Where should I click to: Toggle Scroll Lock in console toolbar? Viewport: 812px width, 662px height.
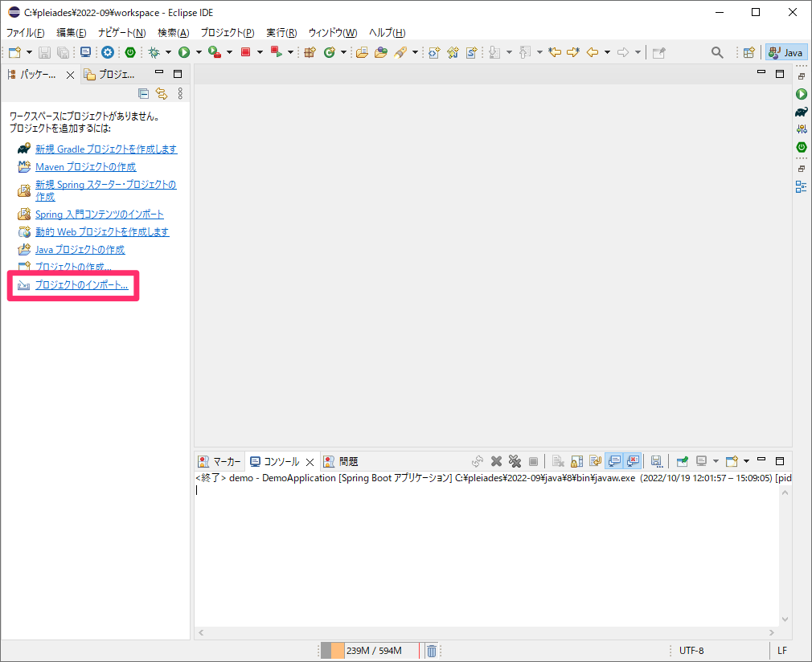577,460
